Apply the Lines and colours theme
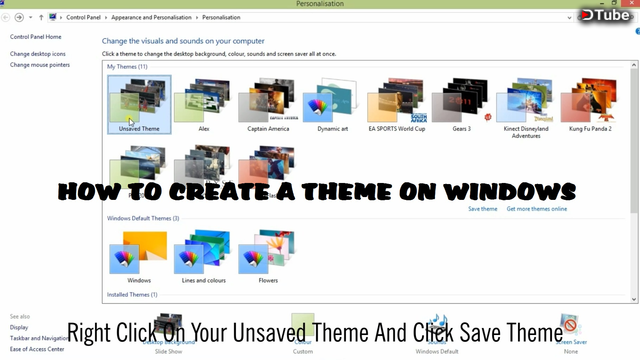 click(203, 256)
